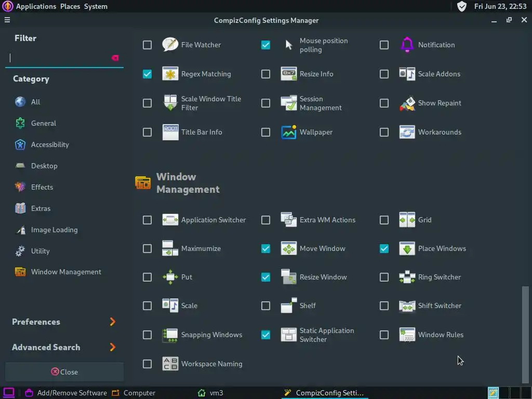Open the Put plugin icon
This screenshot has width=532, height=399.
170,277
